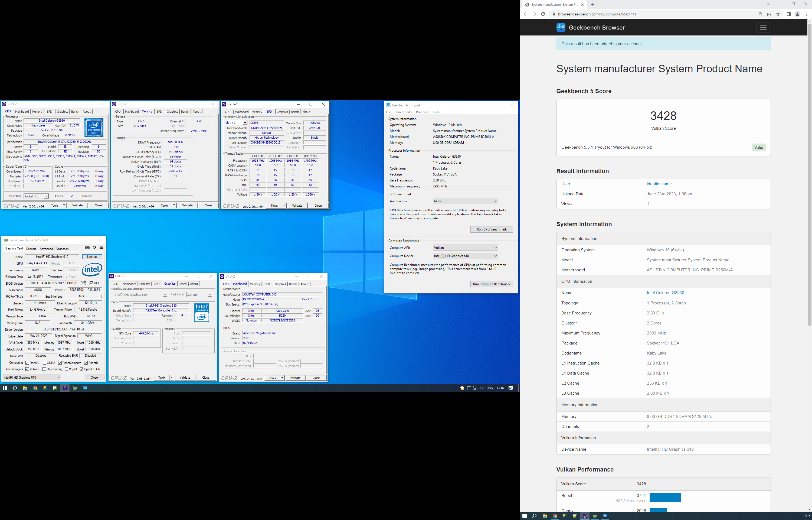Open the Chrome side panel
The image size is (812, 520).
point(788,14)
